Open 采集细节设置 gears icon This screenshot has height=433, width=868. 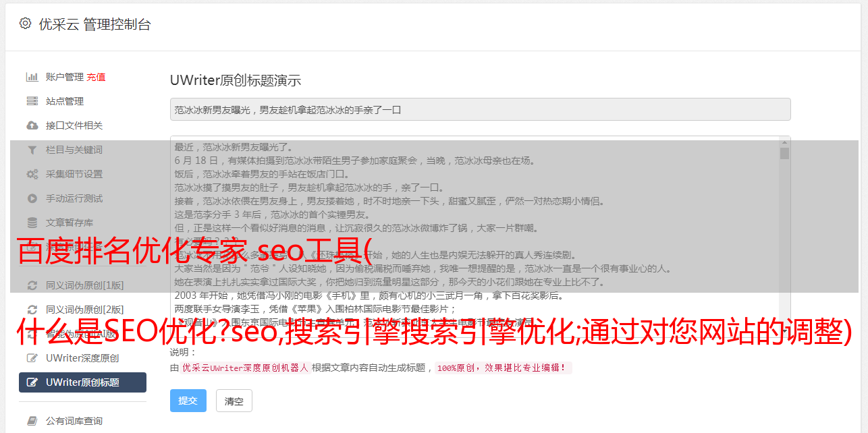[32, 174]
